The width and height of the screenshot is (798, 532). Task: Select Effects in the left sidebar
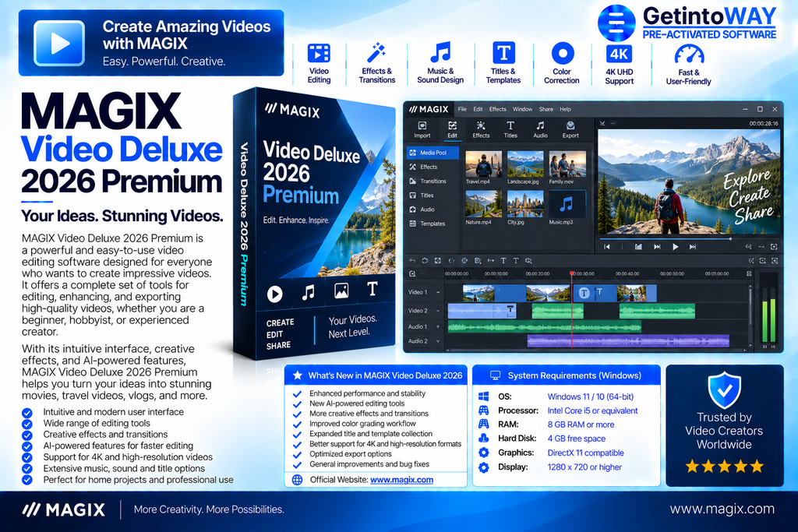pos(423,167)
